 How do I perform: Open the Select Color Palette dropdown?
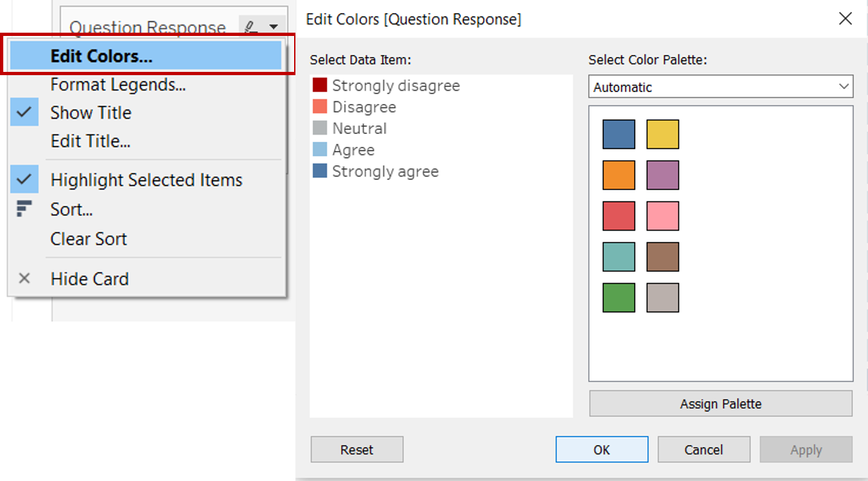[720, 87]
